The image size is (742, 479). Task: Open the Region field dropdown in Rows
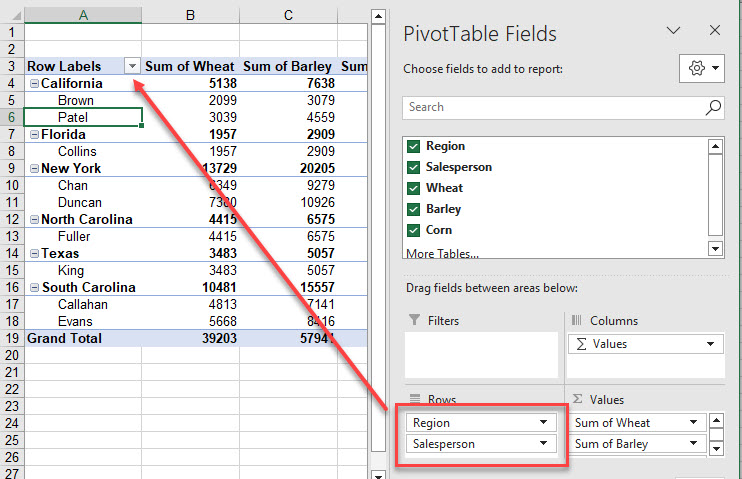543,423
